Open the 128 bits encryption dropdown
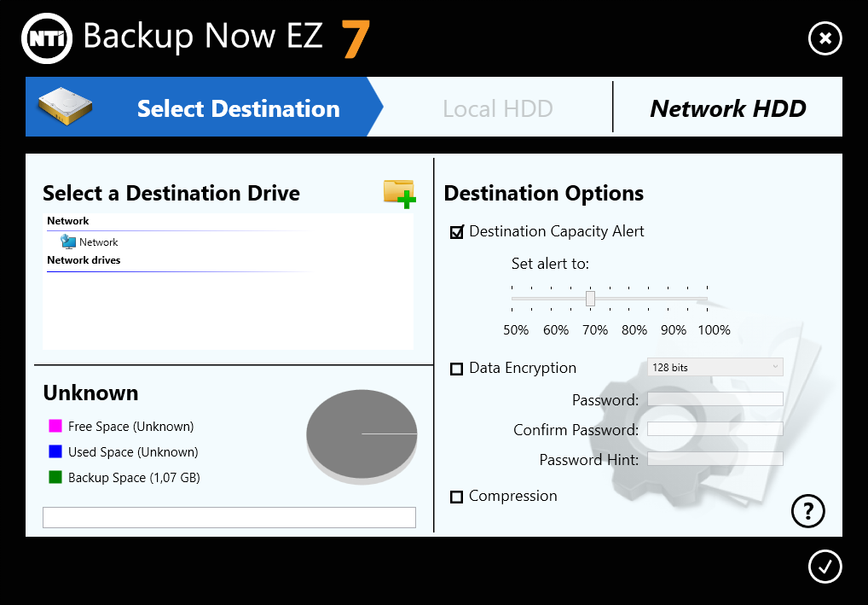 tap(715, 368)
